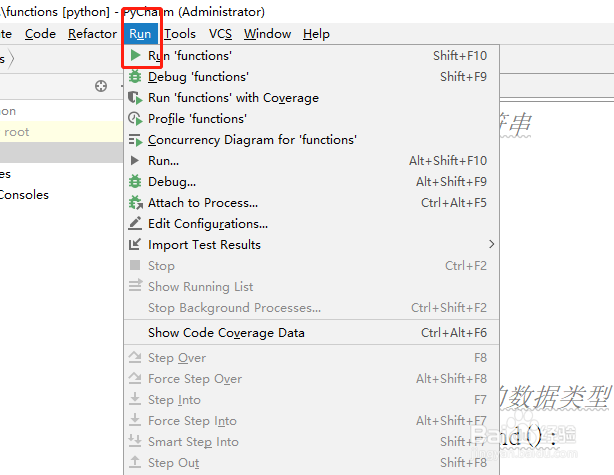Click the breadcrumb chevron in navigation bar

[11, 59]
